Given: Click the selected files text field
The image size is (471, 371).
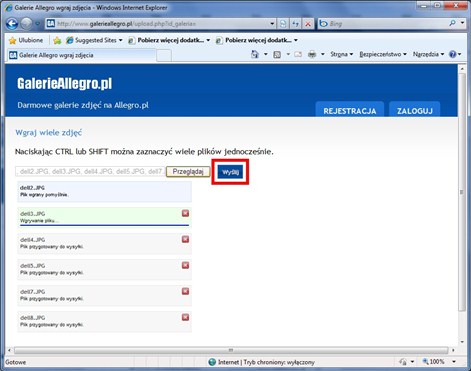Looking at the screenshot, I should coord(90,171).
